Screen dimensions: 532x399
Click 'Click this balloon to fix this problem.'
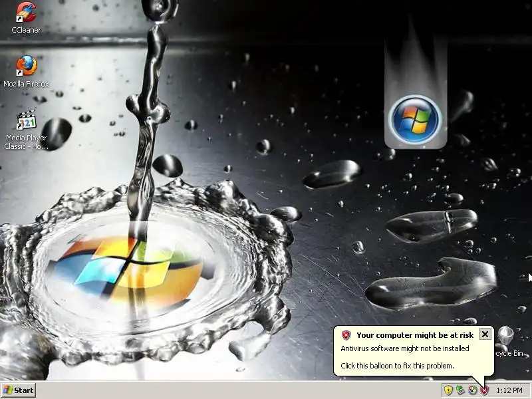coord(397,366)
